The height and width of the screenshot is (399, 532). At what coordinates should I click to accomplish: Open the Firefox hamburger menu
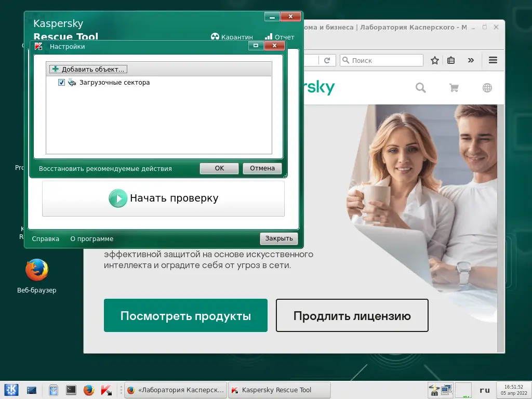[x=493, y=60]
